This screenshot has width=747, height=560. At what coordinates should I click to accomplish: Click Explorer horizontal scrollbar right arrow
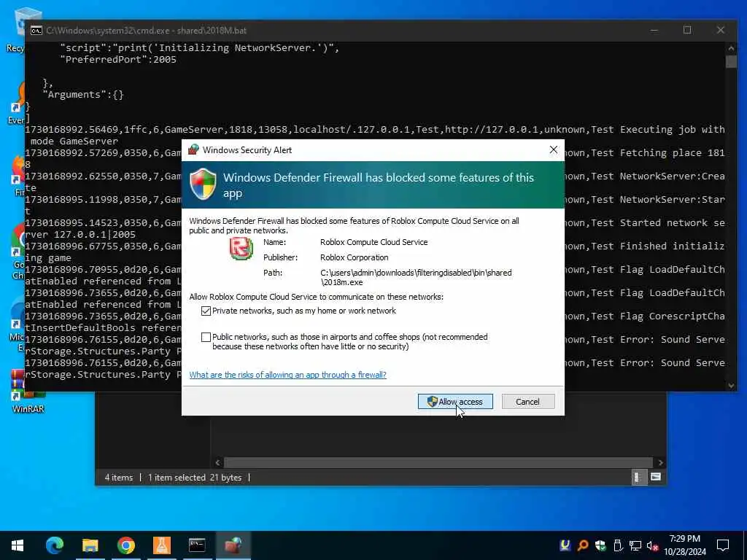coord(660,462)
